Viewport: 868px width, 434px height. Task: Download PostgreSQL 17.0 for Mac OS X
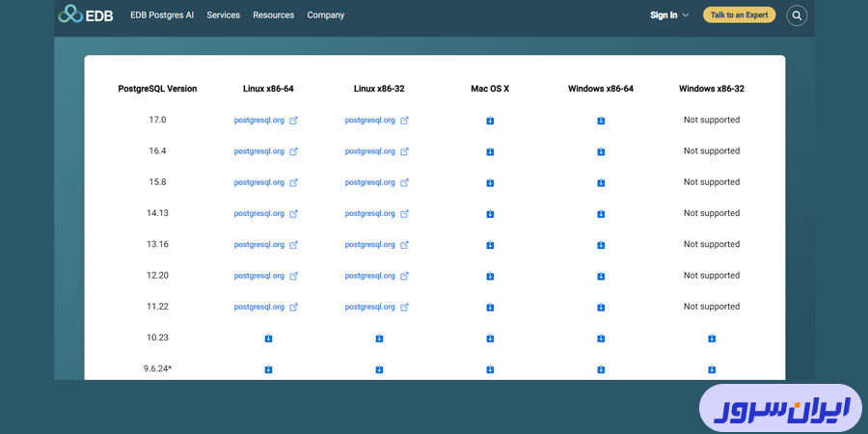[490, 121]
